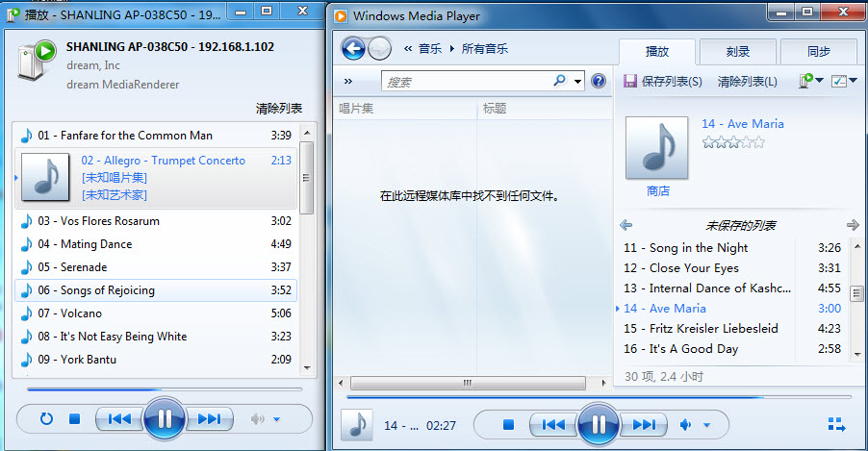The width and height of the screenshot is (868, 451).
Task: Click the 音乐 breadcrumb in Media Player
Action: (x=430, y=49)
